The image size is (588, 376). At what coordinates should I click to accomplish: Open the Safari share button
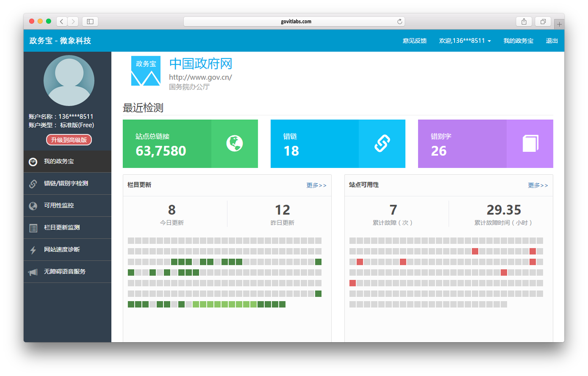524,21
